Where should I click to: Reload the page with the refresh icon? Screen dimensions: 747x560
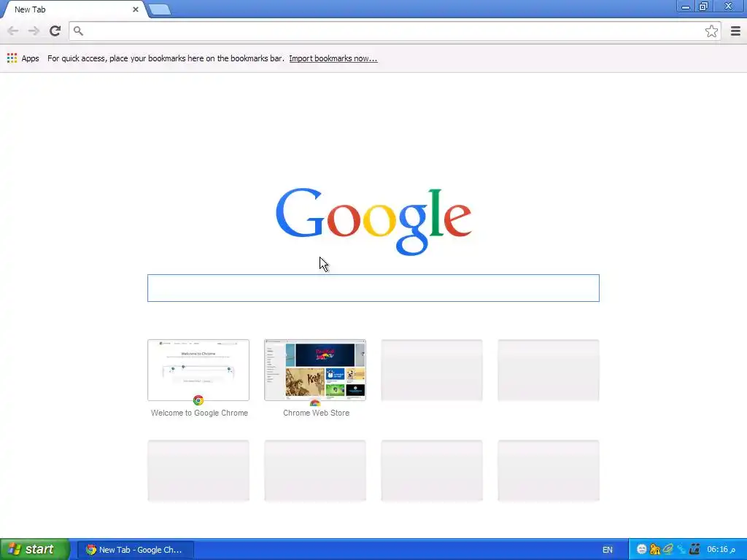click(x=55, y=31)
